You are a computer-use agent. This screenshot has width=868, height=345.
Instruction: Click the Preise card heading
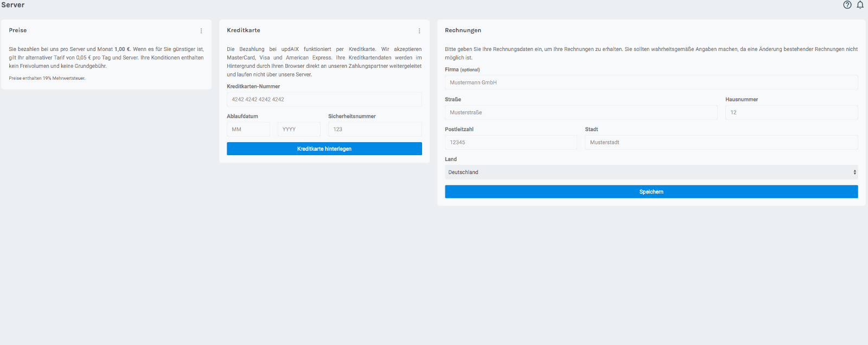tap(18, 30)
